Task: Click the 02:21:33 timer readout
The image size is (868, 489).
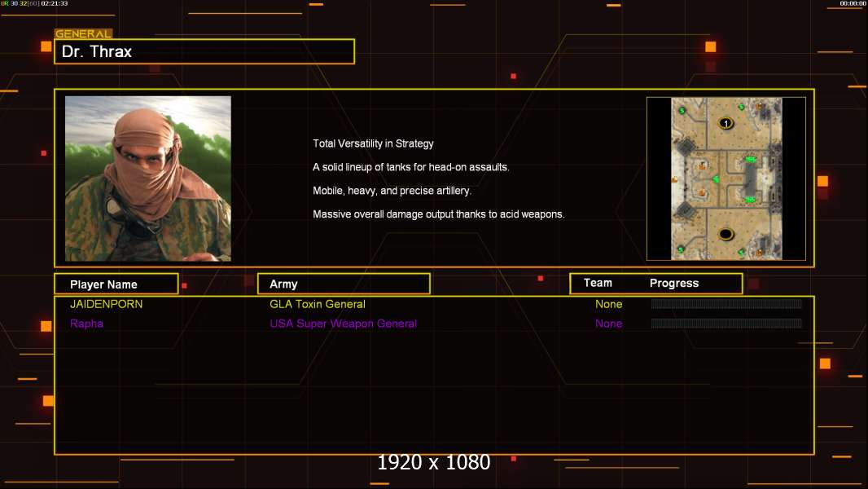Action: coord(55,3)
